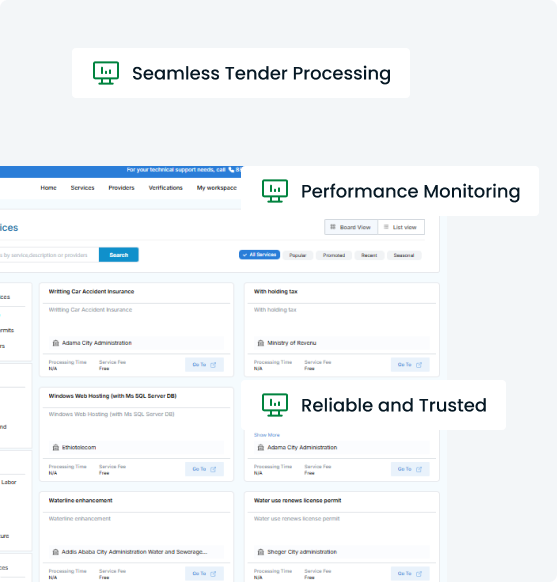Click building icon beside Sheger City administration
The image size is (557, 582).
coord(261,552)
